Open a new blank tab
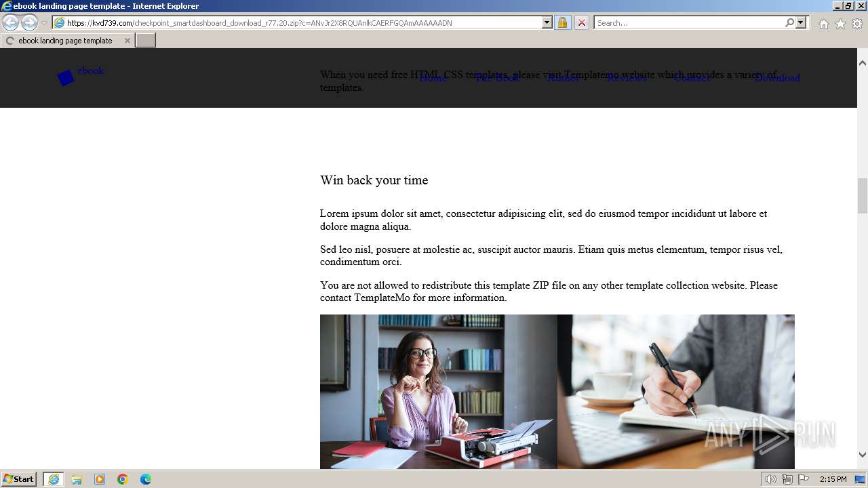The width and height of the screenshot is (868, 488). tap(146, 41)
